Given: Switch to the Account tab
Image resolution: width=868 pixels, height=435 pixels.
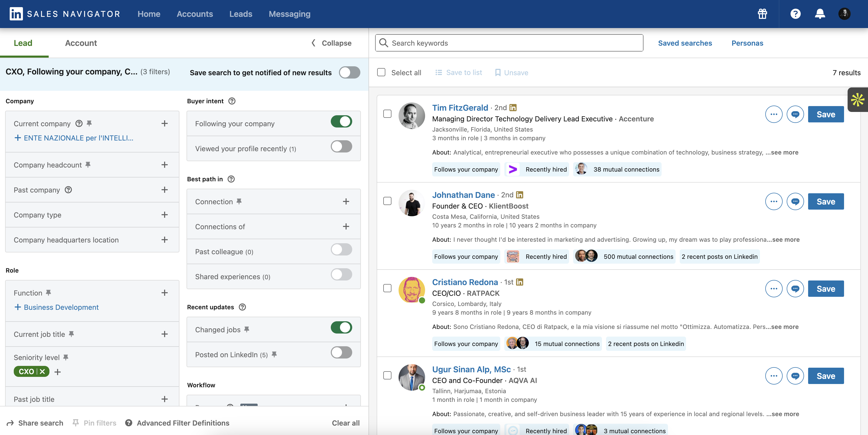Looking at the screenshot, I should click(x=81, y=43).
